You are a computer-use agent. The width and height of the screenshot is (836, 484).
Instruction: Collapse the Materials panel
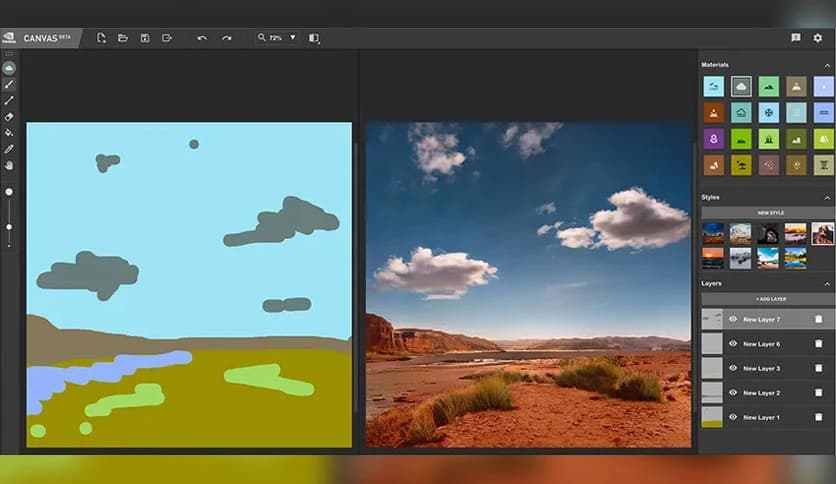827,65
